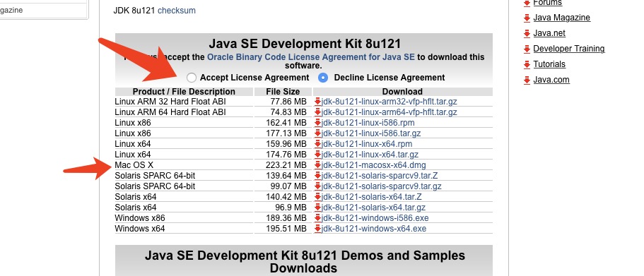The height and width of the screenshot is (276, 644).
Task: Download jdk-8u121-linux-x64.rpm file
Action: pos(367,144)
